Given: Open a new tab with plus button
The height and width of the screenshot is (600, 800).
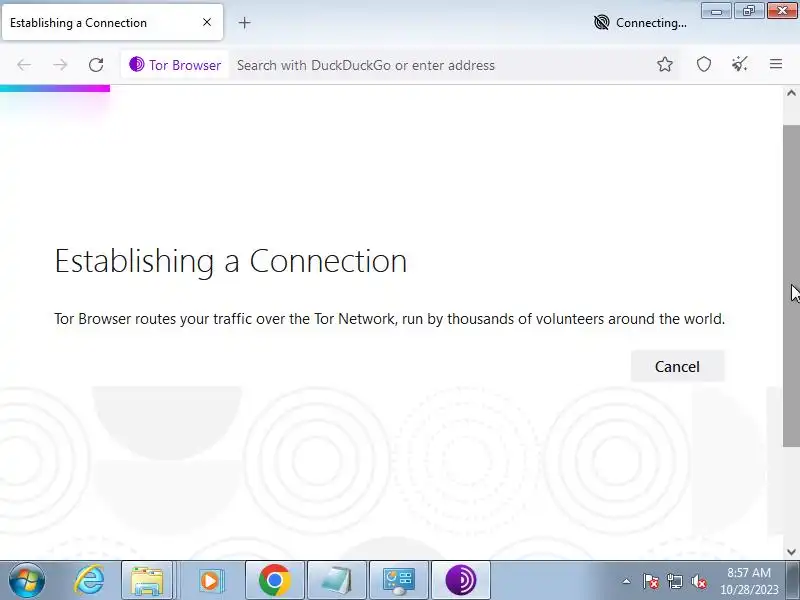Looking at the screenshot, I should click(244, 22).
